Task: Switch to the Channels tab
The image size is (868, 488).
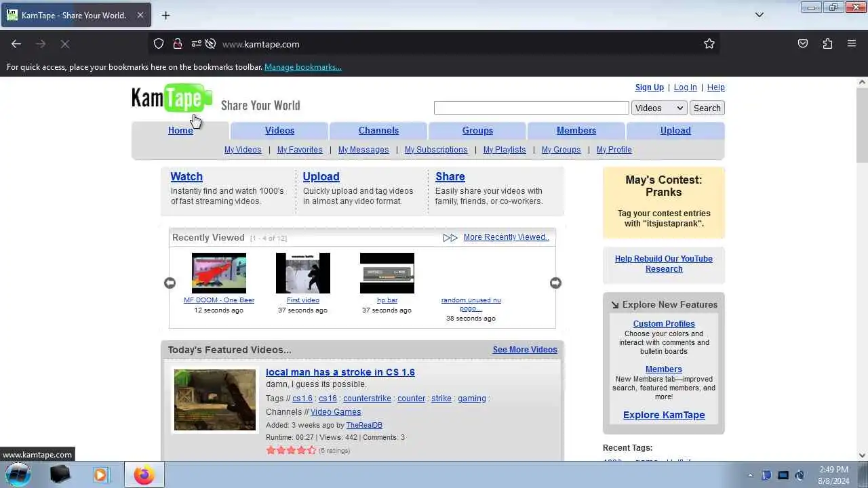Action: point(378,130)
